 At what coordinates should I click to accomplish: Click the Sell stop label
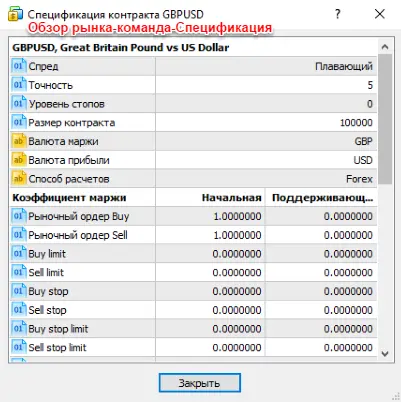[x=47, y=310]
